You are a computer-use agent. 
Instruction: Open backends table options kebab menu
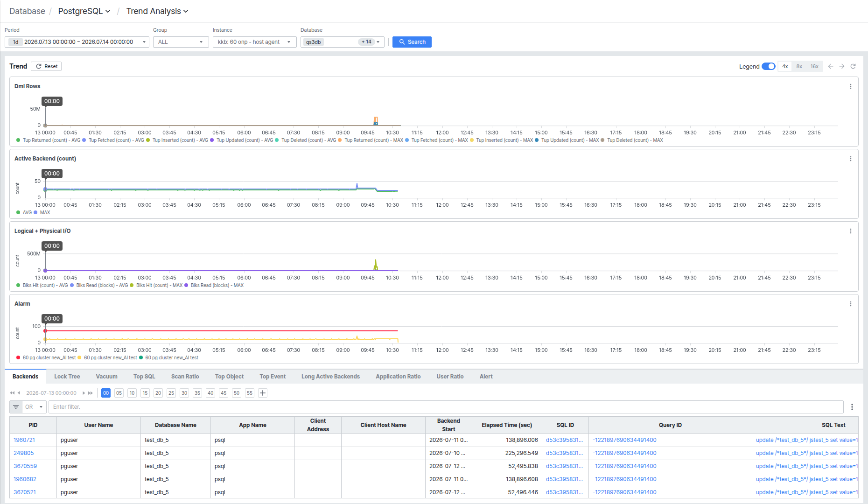(x=852, y=407)
